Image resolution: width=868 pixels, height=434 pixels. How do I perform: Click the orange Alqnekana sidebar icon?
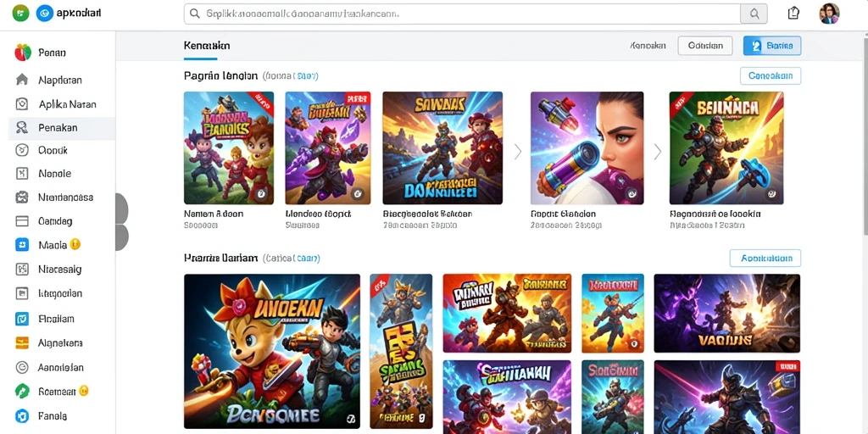22,342
